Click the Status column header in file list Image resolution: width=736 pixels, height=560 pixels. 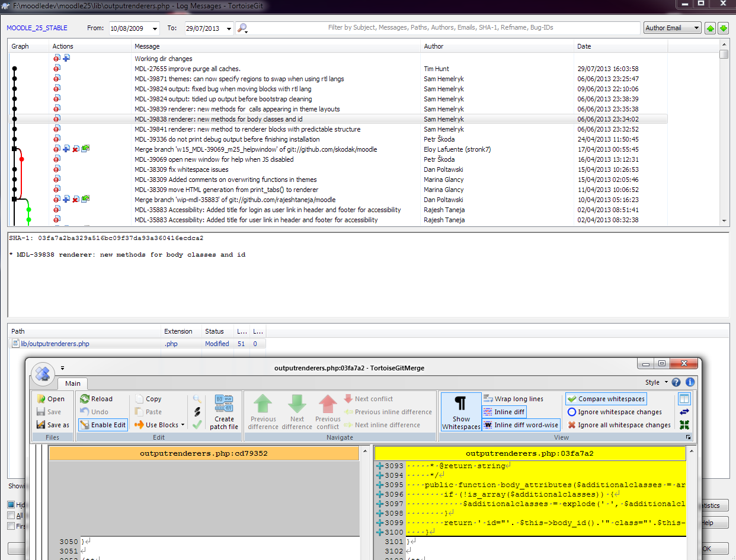tap(217, 331)
